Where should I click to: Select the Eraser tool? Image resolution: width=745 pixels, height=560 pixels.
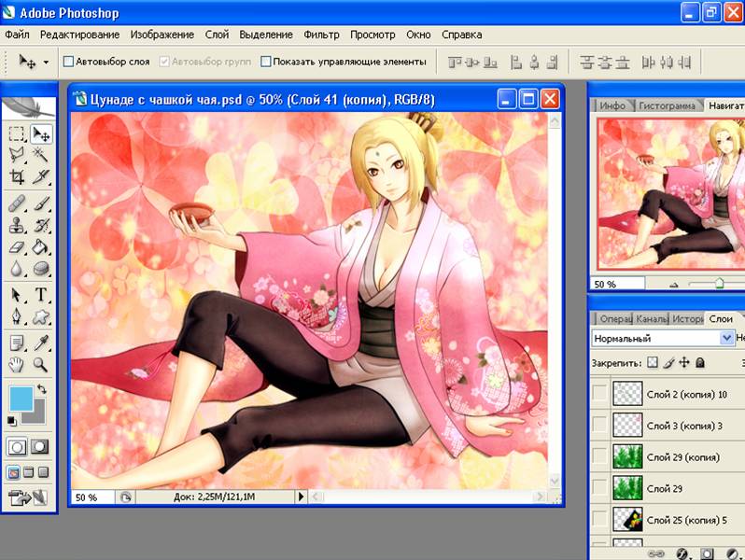pyautogui.click(x=17, y=247)
